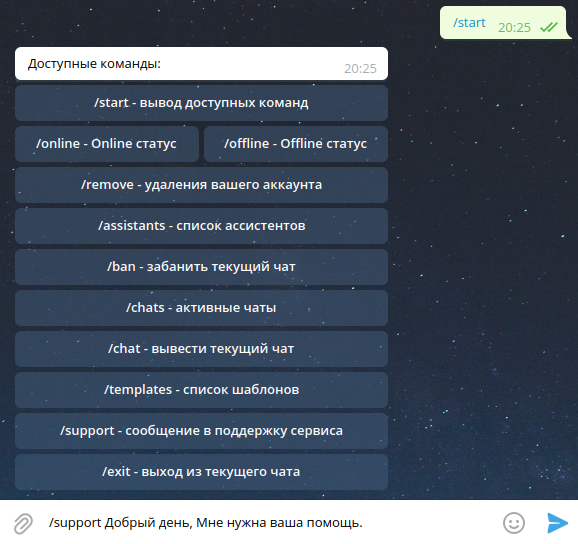Image resolution: width=578 pixels, height=544 pixels.
Task: Open the /templates list button
Action: (x=201, y=390)
